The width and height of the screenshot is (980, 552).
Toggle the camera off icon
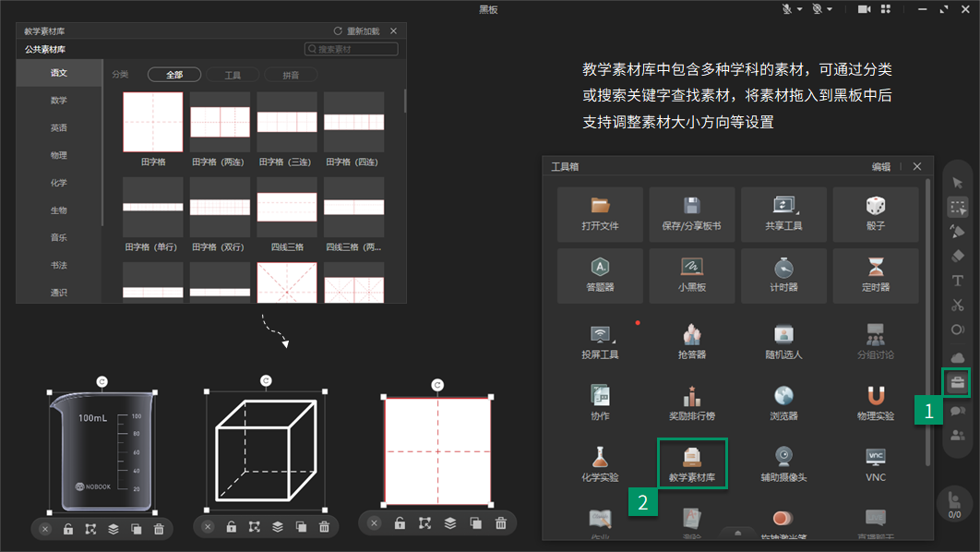point(817,8)
